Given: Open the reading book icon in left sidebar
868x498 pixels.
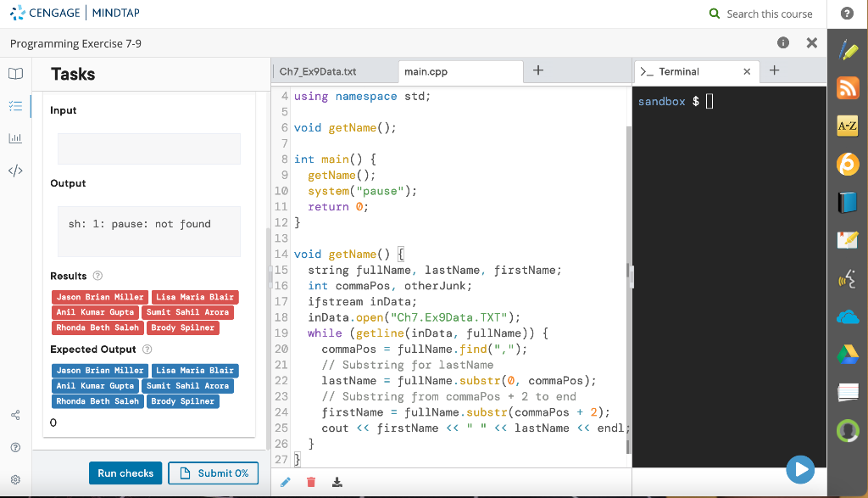Looking at the screenshot, I should 15,74.
